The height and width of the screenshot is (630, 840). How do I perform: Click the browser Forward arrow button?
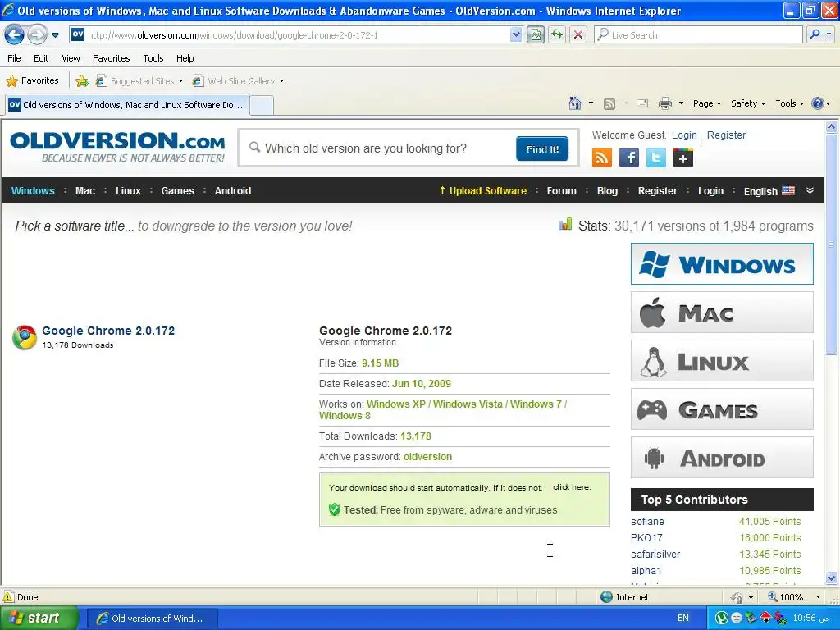[x=37, y=35]
